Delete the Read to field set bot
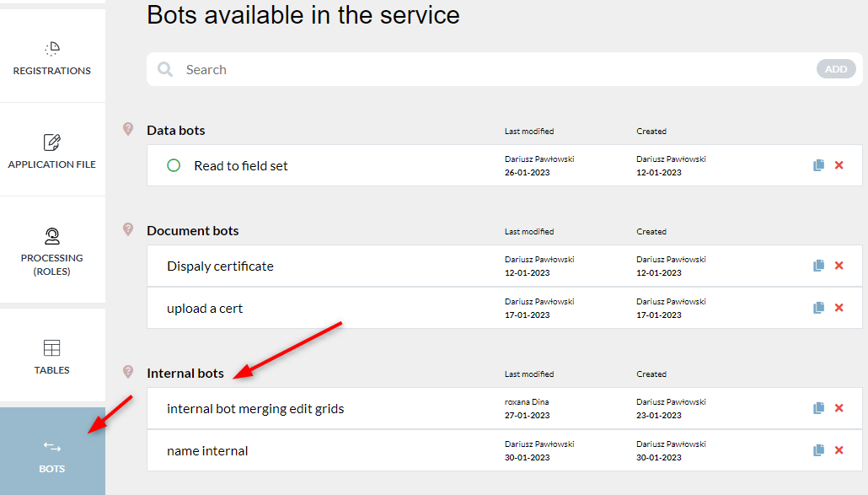This screenshot has width=868, height=495. point(839,165)
